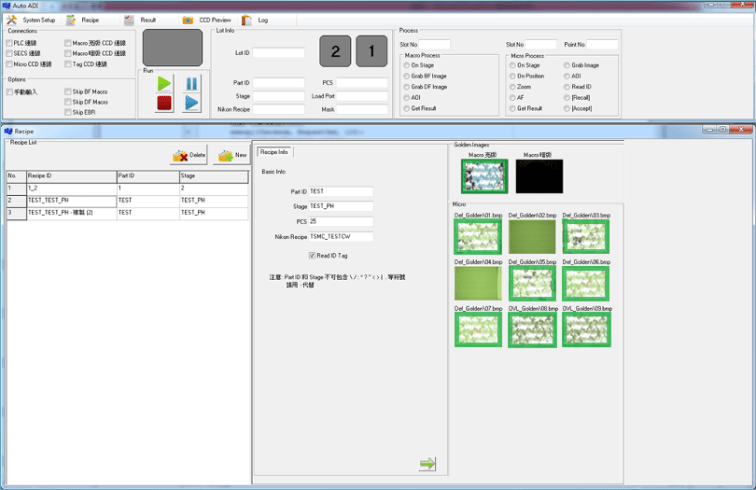
Task: Check the Skip BF Macro option
Action: 67,92
